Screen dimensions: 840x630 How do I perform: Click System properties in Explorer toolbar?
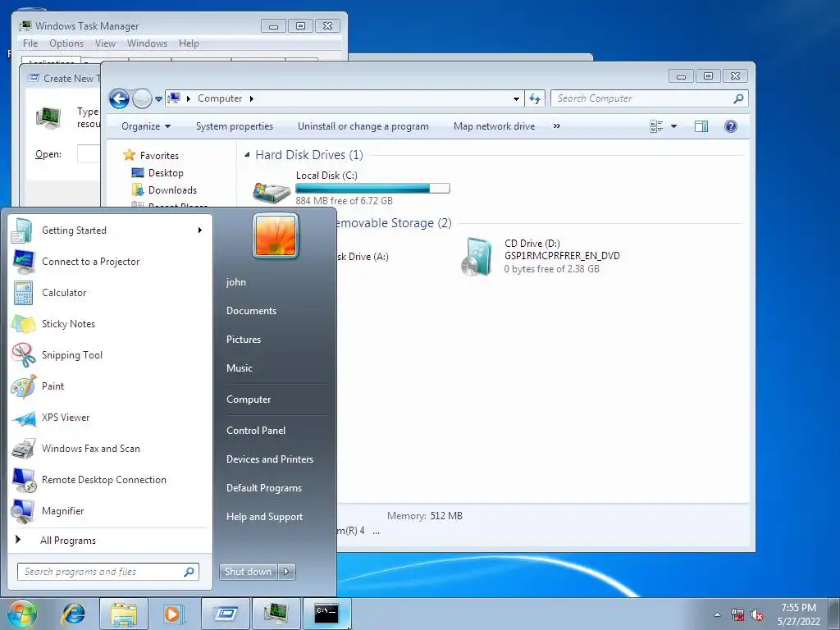235,126
